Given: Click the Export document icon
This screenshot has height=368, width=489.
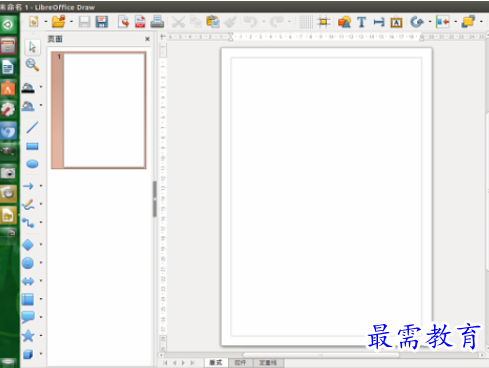Looking at the screenshot, I should 123,22.
